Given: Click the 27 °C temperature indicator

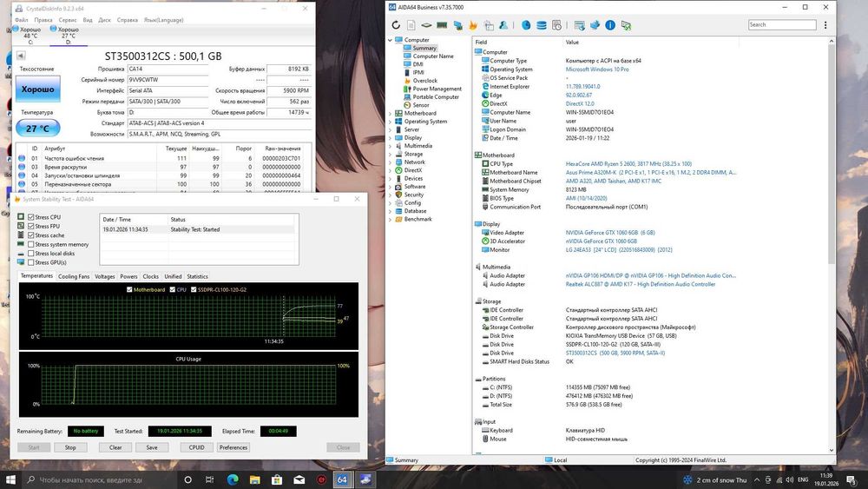Looking at the screenshot, I should [x=37, y=129].
